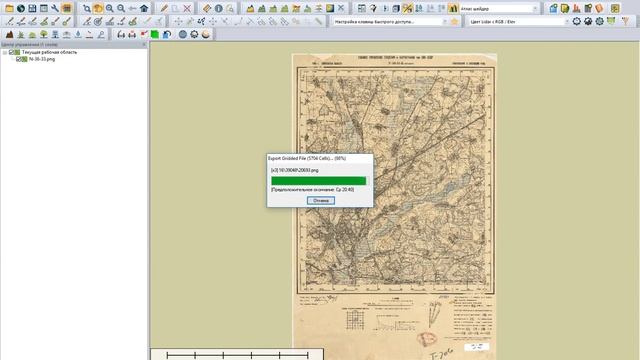
Task: Collapse the current workspace tree node
Action: [x=5, y=52]
